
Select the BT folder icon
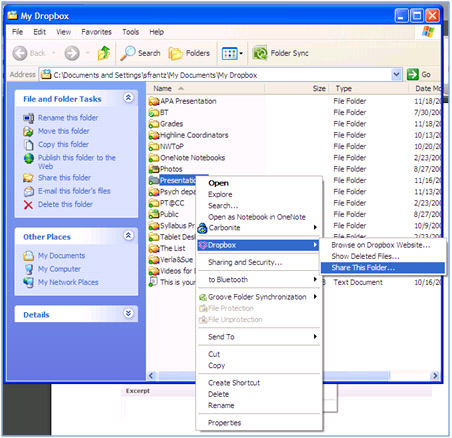coord(154,112)
